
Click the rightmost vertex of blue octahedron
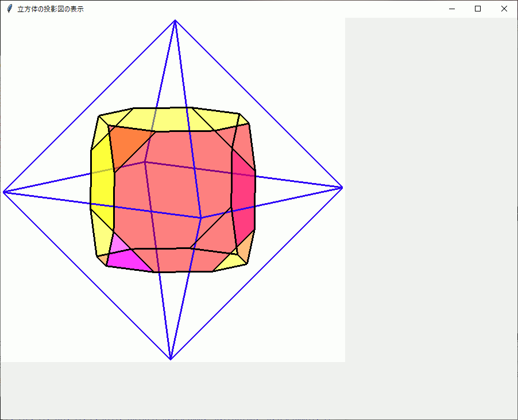coord(342,188)
